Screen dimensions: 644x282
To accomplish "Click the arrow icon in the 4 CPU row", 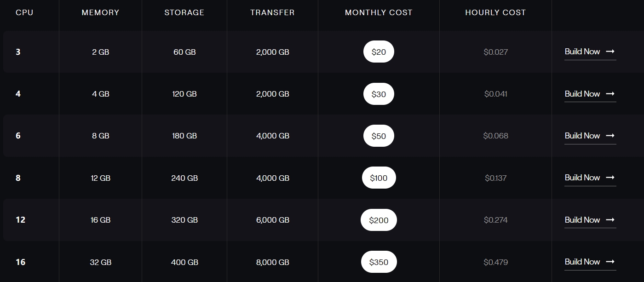I will 610,94.
